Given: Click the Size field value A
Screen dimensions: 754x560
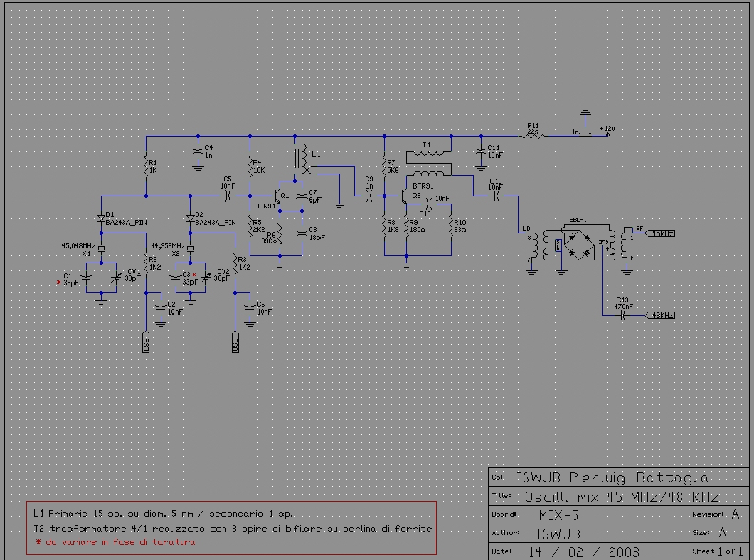Looking at the screenshot, I should (722, 532).
